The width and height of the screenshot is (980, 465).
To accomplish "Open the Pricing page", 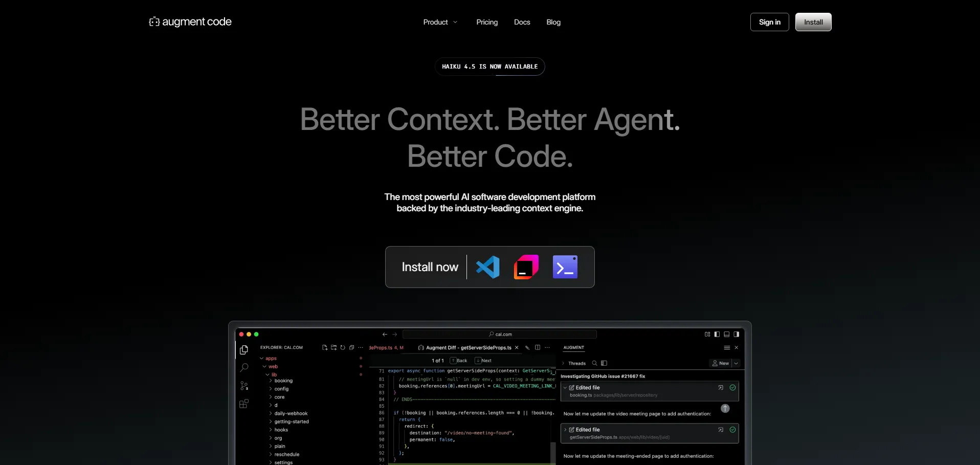I will pos(486,22).
